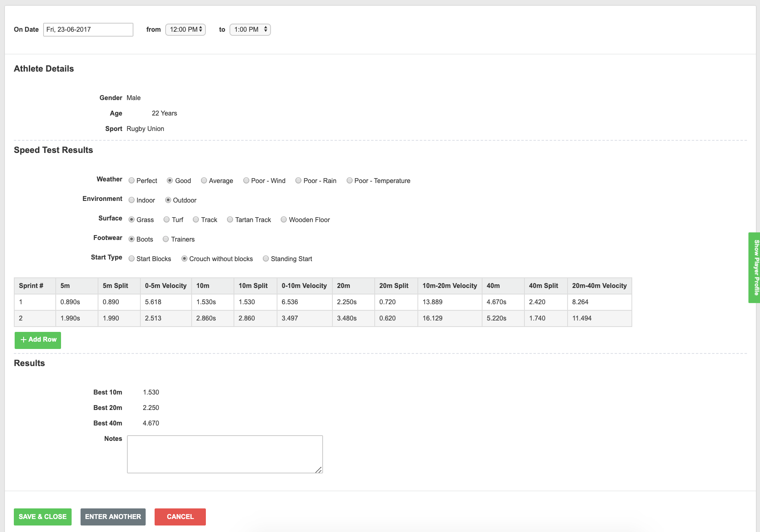
Task: Click sprint 1 5m cell 0.890s
Action: point(77,302)
